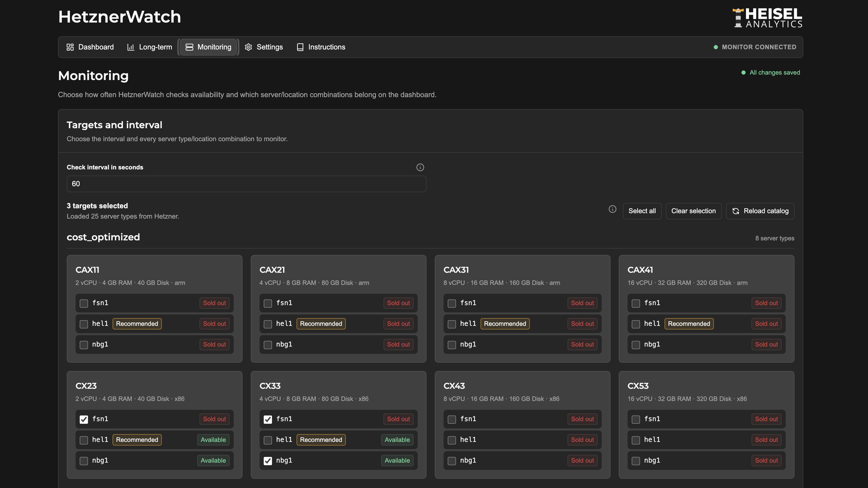Click the Long-term bar chart icon
This screenshot has width=868, height=488.
[131, 47]
